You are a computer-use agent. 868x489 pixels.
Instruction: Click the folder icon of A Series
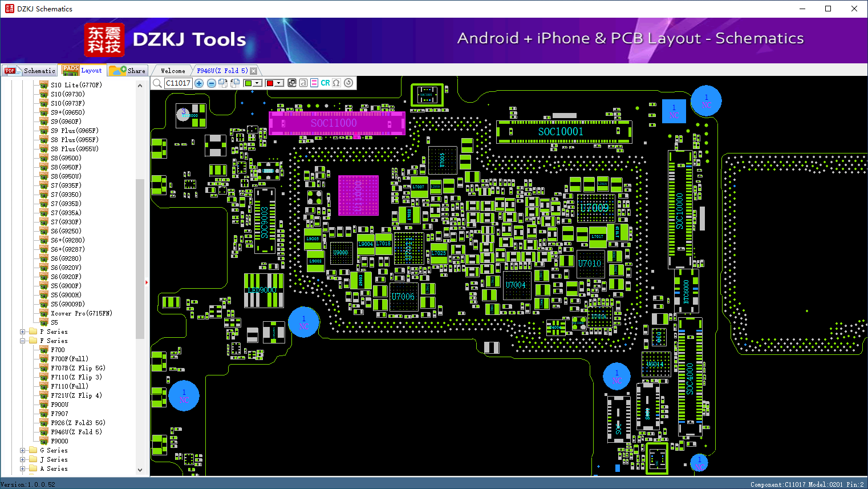pos(33,468)
